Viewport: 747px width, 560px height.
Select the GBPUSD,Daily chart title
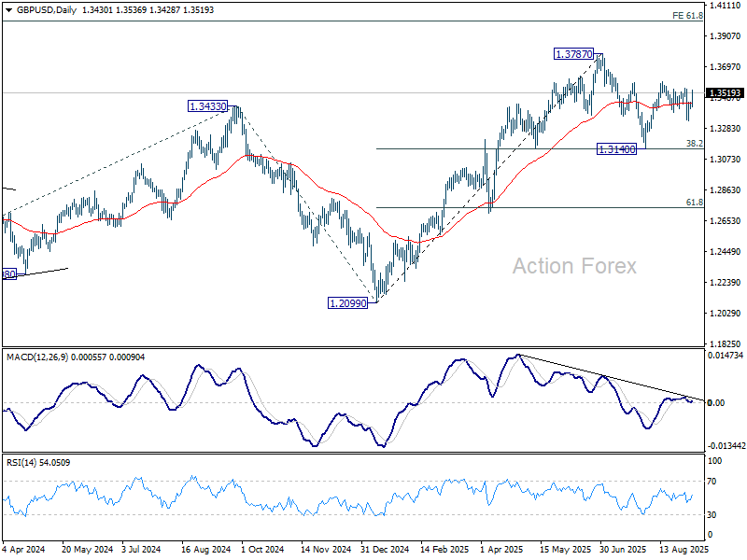(46, 10)
